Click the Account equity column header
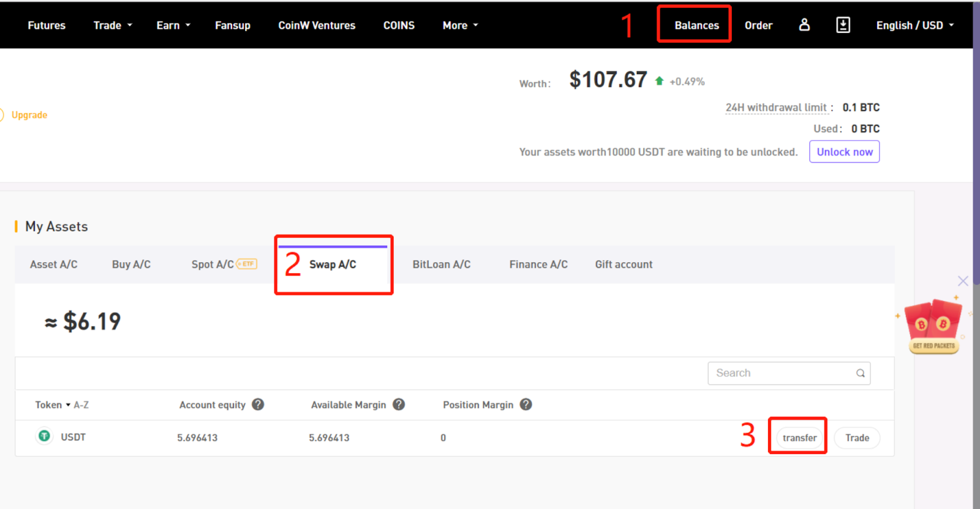This screenshot has height=509, width=980. click(x=212, y=405)
